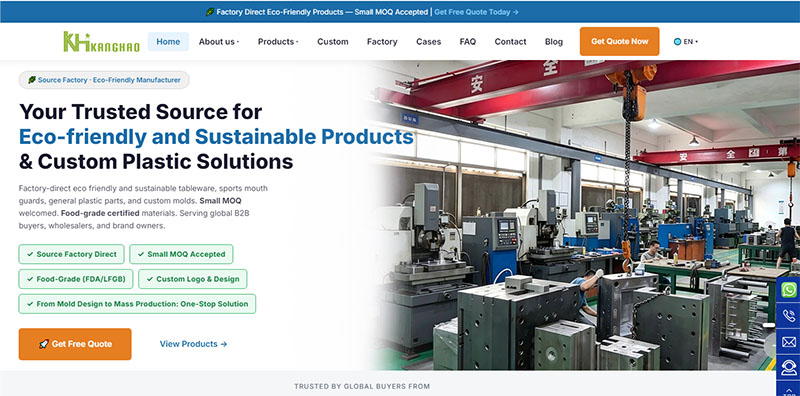
Task: Click the Get Free Quote button
Action: [x=75, y=344]
